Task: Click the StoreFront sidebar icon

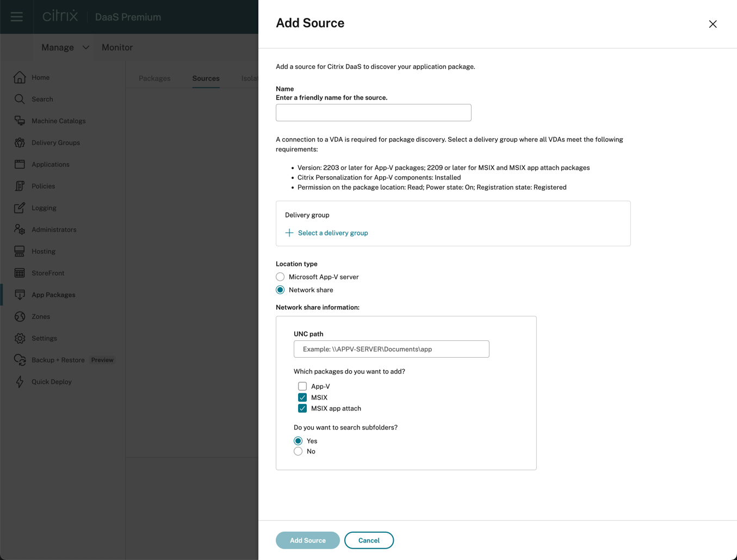Action: coord(20,273)
